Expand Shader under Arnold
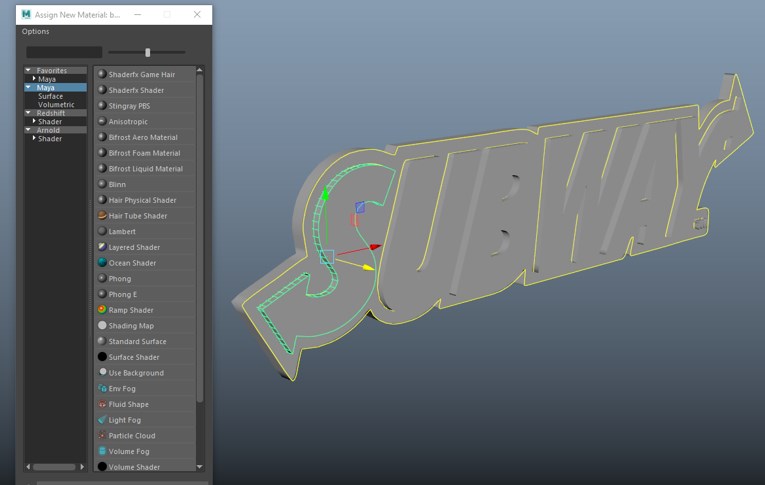The width and height of the screenshot is (765, 485). (x=34, y=138)
